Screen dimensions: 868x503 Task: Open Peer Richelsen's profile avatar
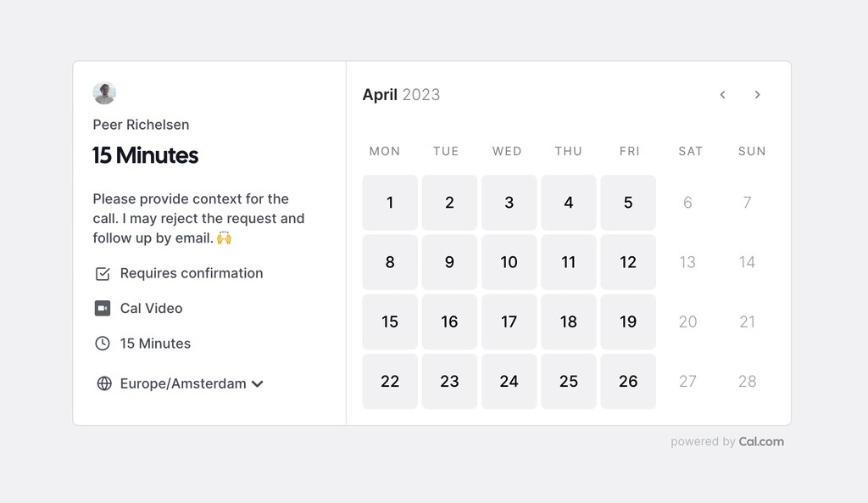pyautogui.click(x=103, y=92)
